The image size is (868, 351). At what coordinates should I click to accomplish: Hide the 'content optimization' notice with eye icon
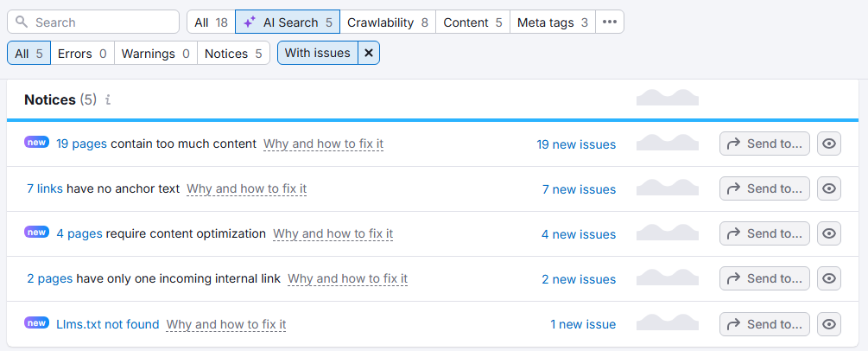pos(829,233)
